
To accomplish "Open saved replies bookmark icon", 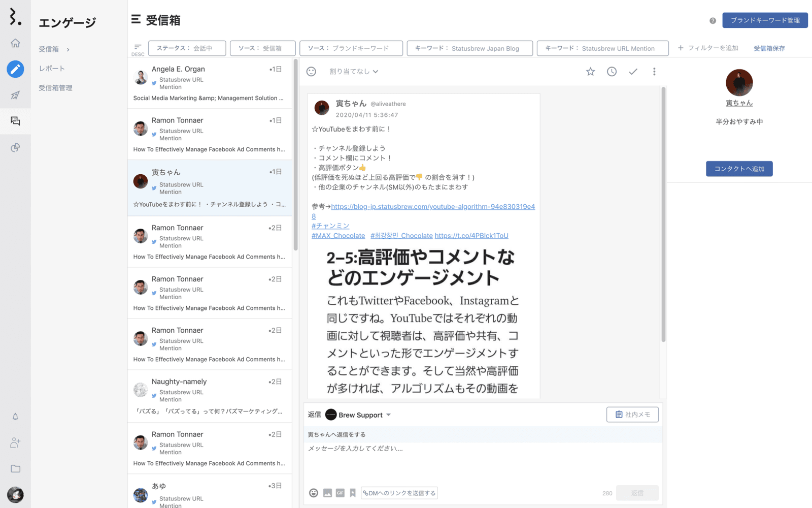I will coord(353,493).
